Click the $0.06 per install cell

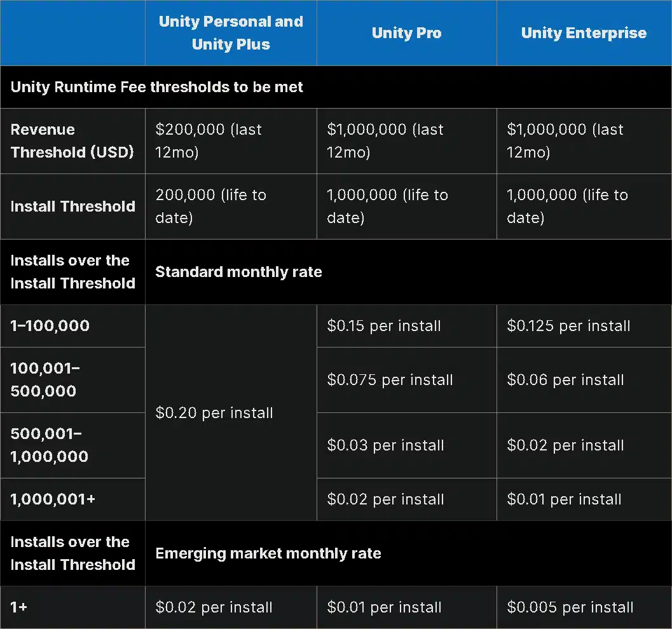tap(584, 380)
